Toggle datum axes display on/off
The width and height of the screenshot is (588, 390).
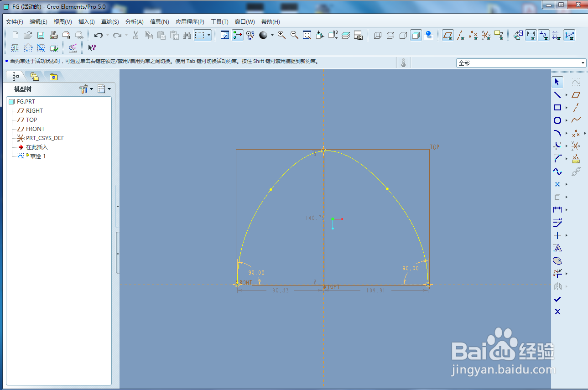pyautogui.click(x=461, y=35)
